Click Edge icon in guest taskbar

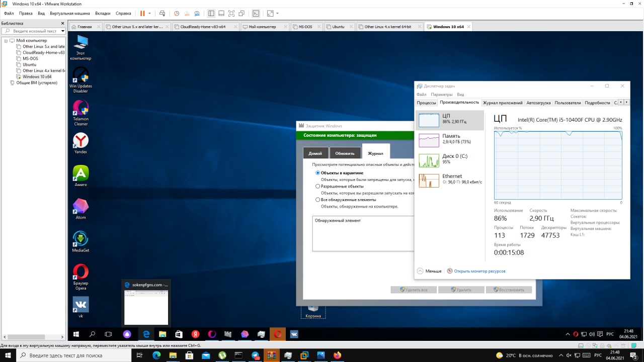146,334
